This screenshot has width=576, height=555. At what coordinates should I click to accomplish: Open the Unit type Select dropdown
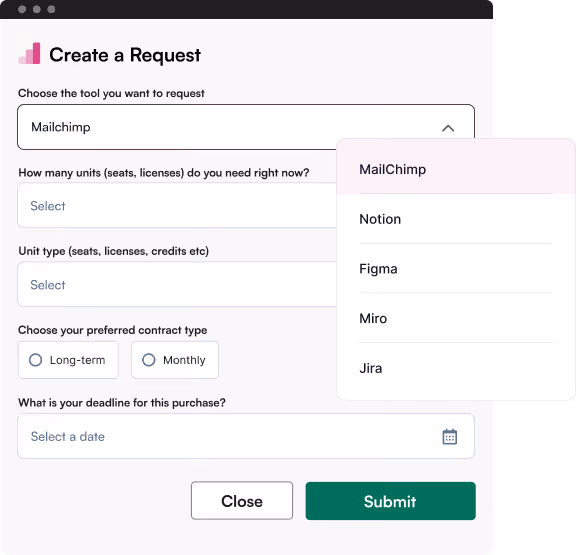[177, 284]
